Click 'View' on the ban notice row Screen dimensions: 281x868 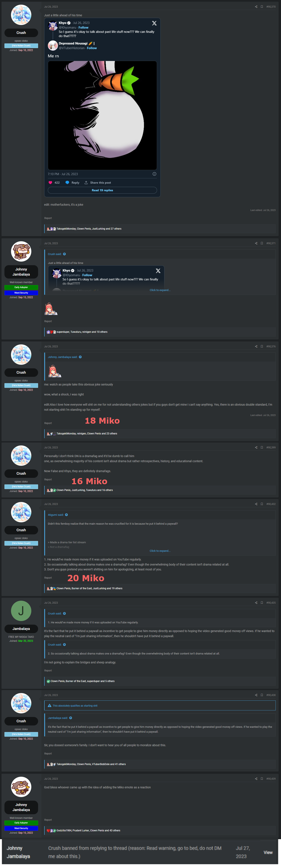click(268, 853)
